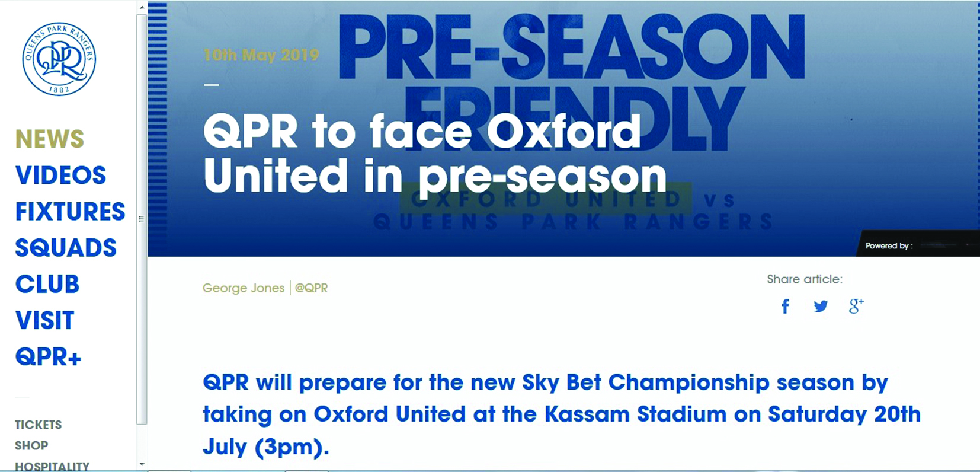Open the NEWS section
980x472 pixels.
[50, 139]
